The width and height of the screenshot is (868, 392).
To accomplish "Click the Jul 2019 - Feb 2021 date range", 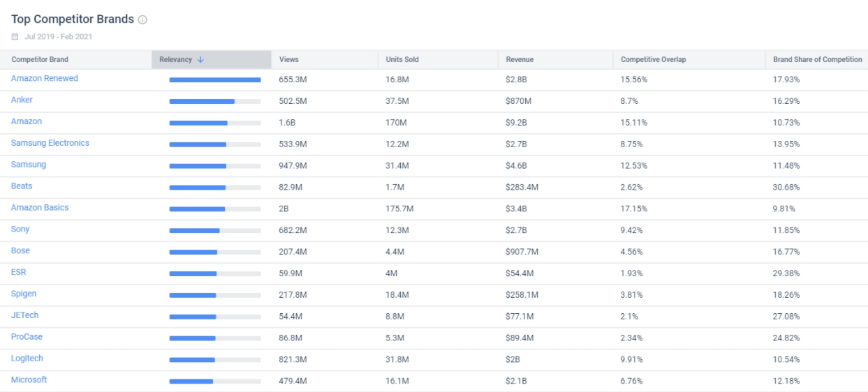I will [x=59, y=37].
